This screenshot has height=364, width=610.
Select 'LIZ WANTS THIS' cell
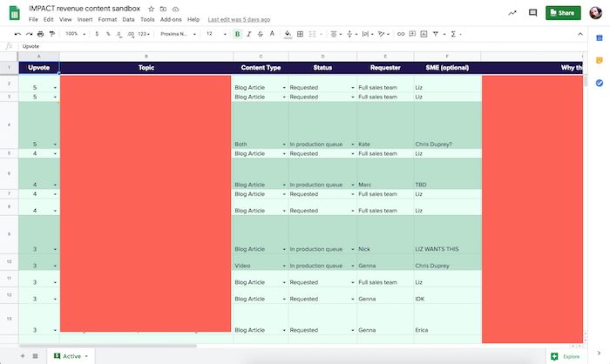click(447, 234)
